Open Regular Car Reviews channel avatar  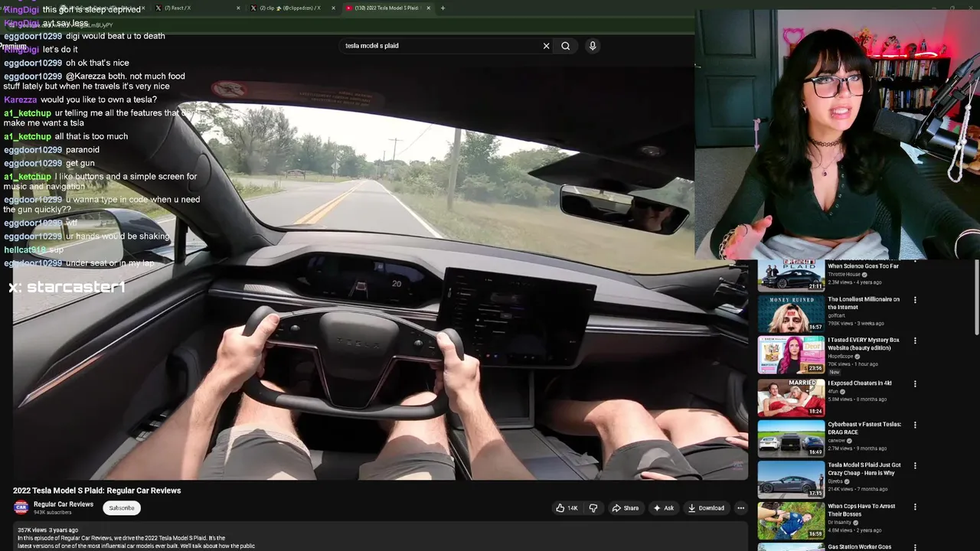(x=21, y=507)
